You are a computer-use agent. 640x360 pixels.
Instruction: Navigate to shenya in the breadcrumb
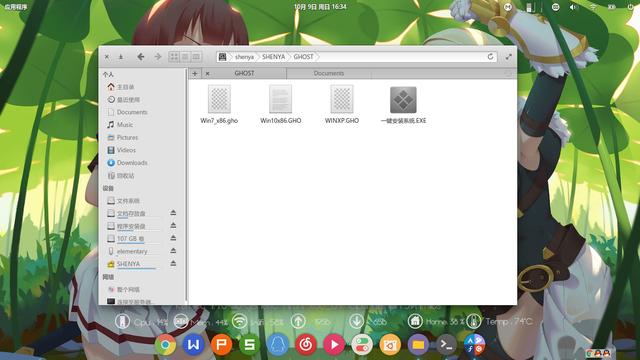[244, 57]
